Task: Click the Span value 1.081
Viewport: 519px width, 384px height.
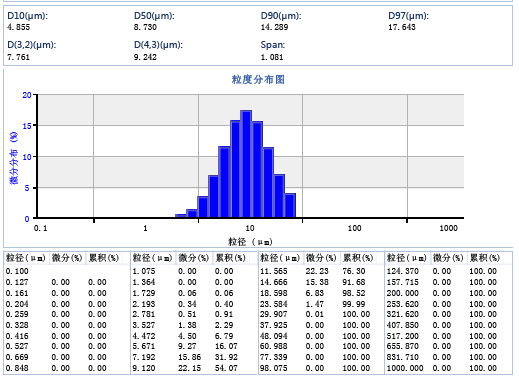Action: click(272, 57)
